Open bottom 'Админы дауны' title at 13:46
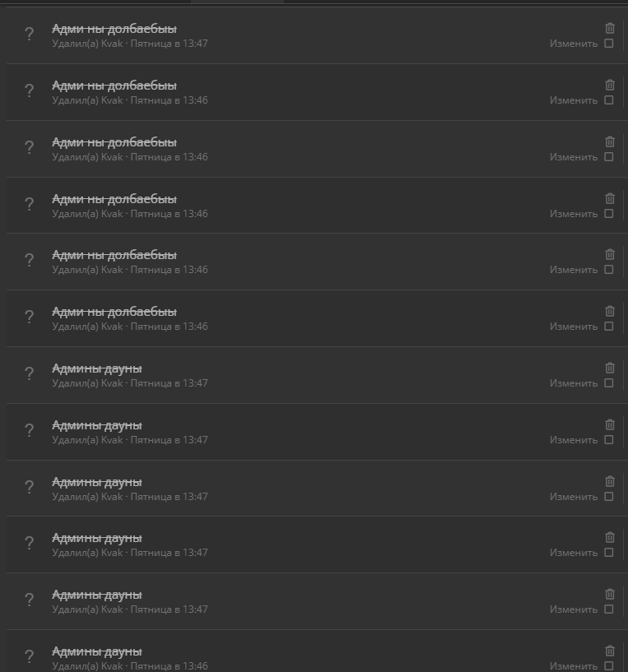The height and width of the screenshot is (672, 628). point(97,651)
